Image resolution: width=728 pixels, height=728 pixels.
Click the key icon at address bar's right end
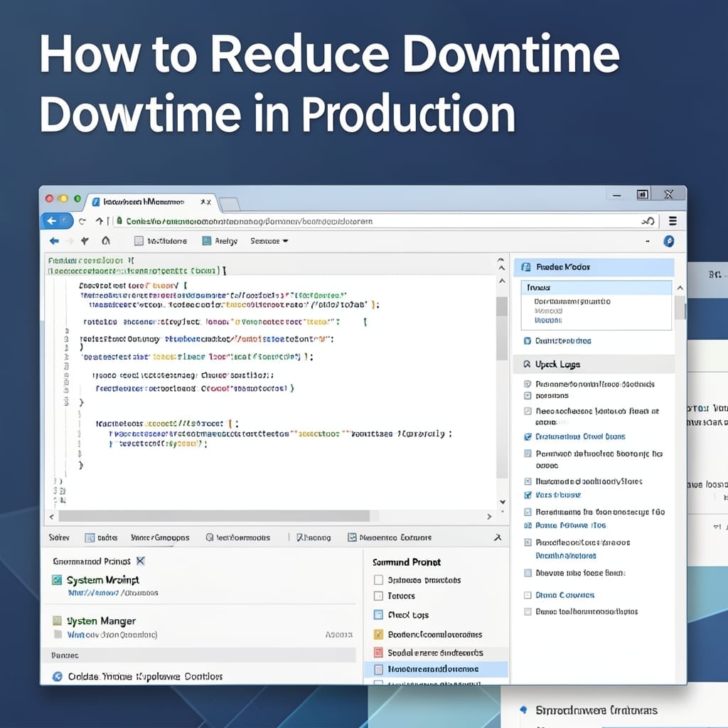pyautogui.click(x=648, y=222)
